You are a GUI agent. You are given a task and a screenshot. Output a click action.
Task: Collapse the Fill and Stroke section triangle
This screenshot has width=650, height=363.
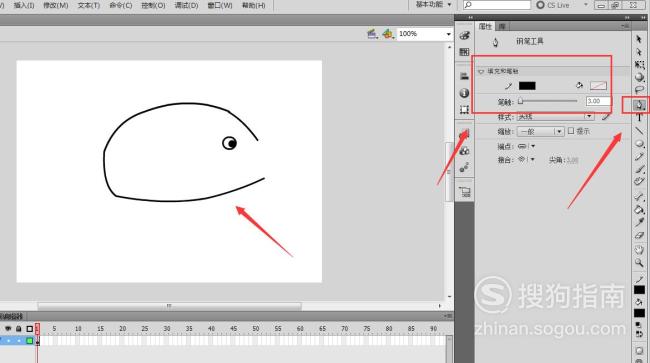[x=481, y=71]
